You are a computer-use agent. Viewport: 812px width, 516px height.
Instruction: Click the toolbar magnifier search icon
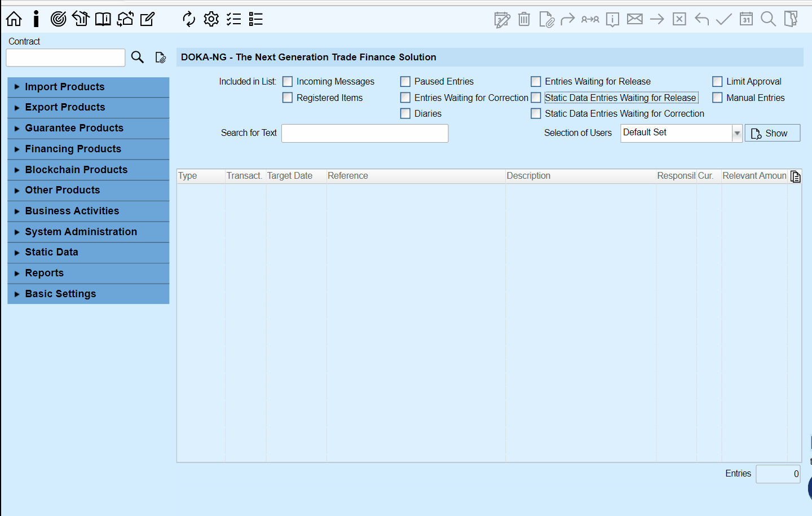click(x=768, y=19)
